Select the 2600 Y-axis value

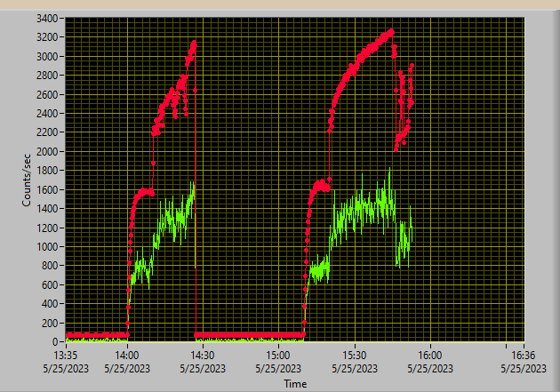[x=47, y=94]
